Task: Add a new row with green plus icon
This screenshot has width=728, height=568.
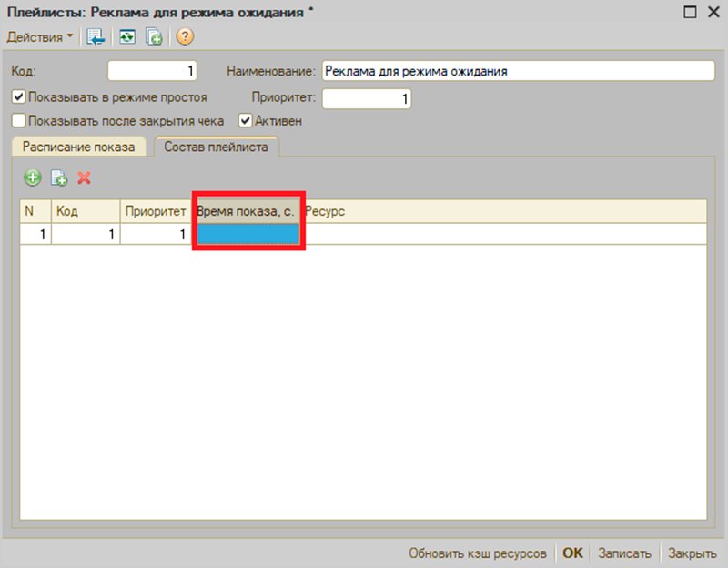Action: coord(33,177)
